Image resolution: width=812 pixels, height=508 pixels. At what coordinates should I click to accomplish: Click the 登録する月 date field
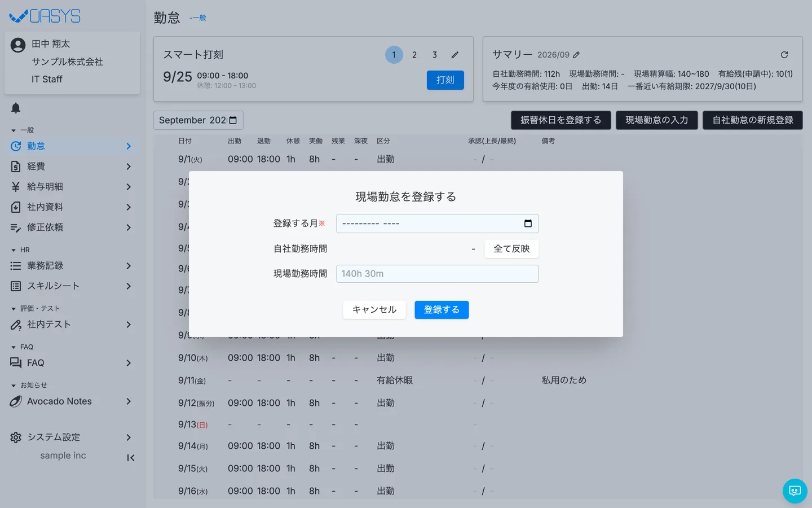pyautogui.click(x=438, y=224)
